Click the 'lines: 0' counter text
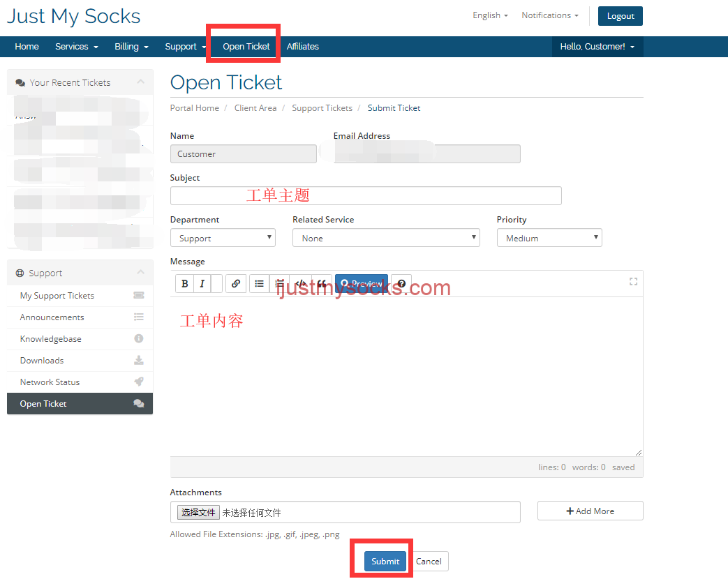Viewport: 728px width, 579px height. 552,467
